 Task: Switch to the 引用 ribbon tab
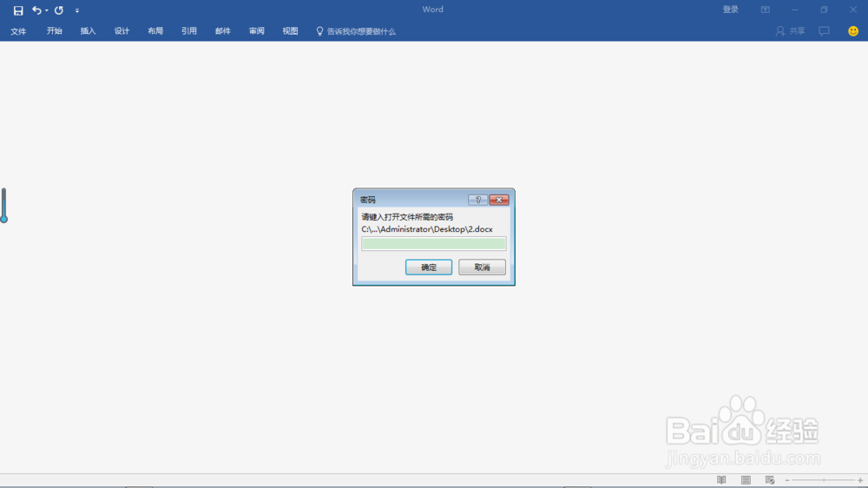(189, 31)
